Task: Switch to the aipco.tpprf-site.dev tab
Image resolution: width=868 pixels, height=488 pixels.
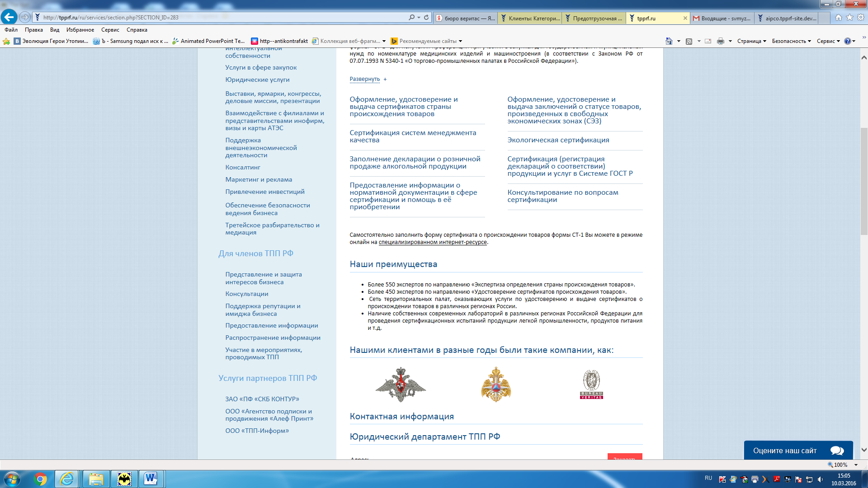Action: (787, 18)
